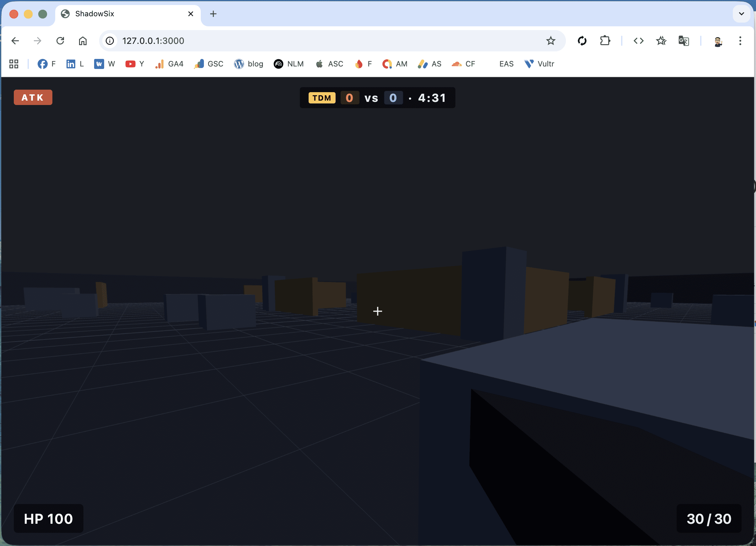Go back to previous page
Image resolution: width=756 pixels, height=546 pixels.
[x=15, y=41]
